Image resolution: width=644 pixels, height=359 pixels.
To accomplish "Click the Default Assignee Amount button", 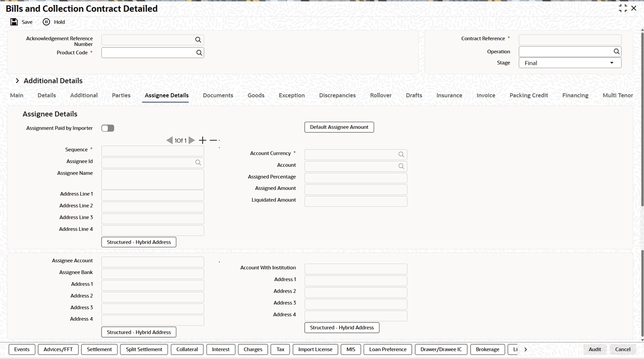I will pos(339,127).
